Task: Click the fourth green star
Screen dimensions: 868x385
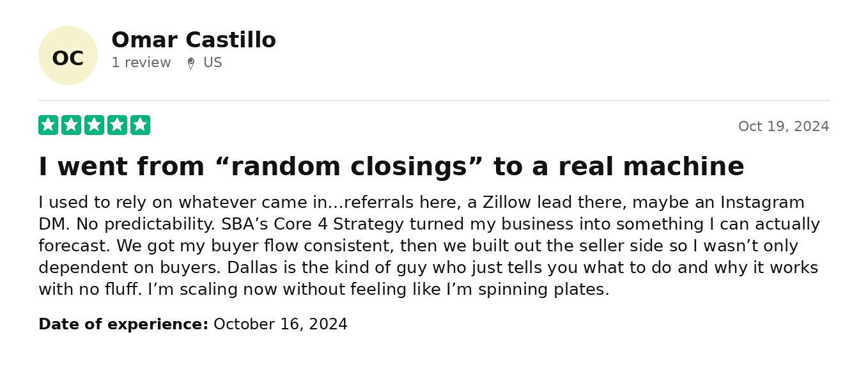Action: (117, 125)
